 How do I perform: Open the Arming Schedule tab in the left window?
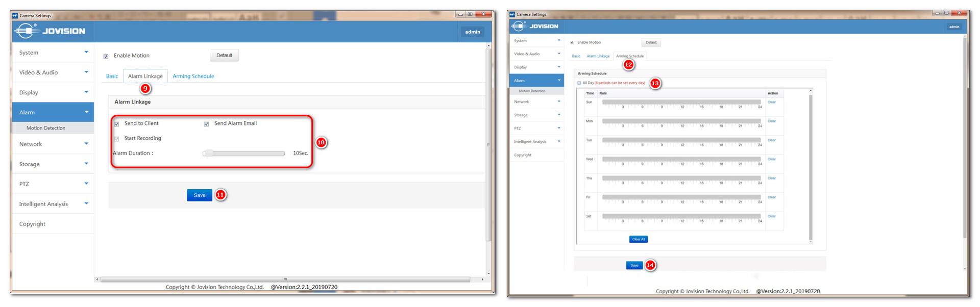click(193, 76)
